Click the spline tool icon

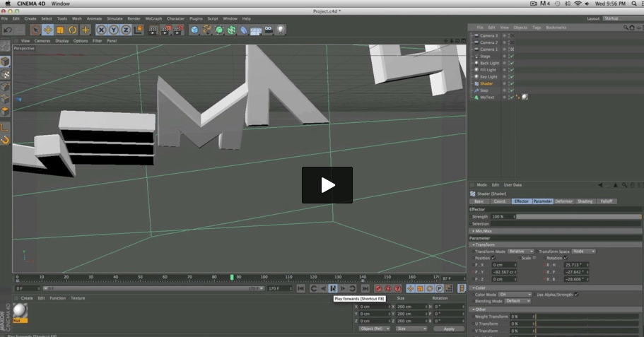[206, 30]
